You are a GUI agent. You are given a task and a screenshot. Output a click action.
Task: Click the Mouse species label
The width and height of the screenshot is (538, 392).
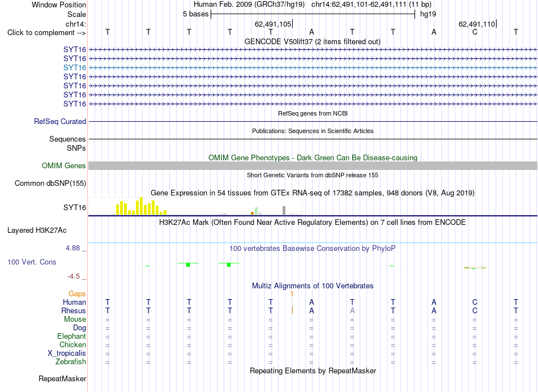75,319
